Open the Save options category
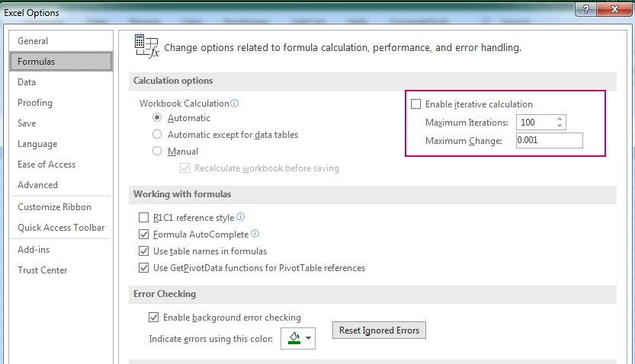Image resolution: width=635 pixels, height=364 pixels. (x=61, y=123)
